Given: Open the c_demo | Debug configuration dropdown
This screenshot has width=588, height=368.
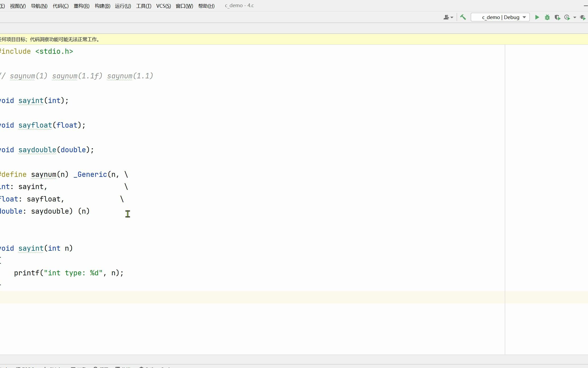Looking at the screenshot, I should point(500,17).
